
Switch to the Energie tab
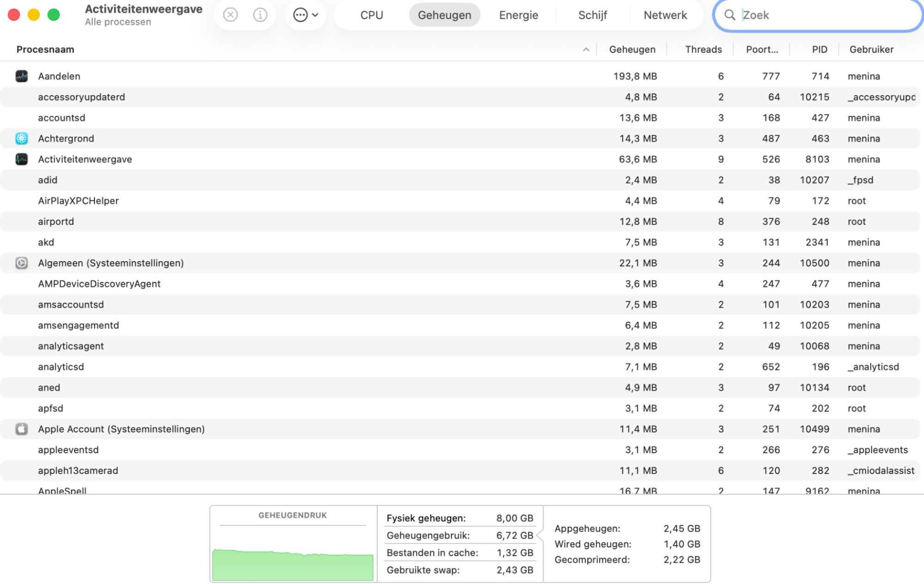[x=519, y=15]
